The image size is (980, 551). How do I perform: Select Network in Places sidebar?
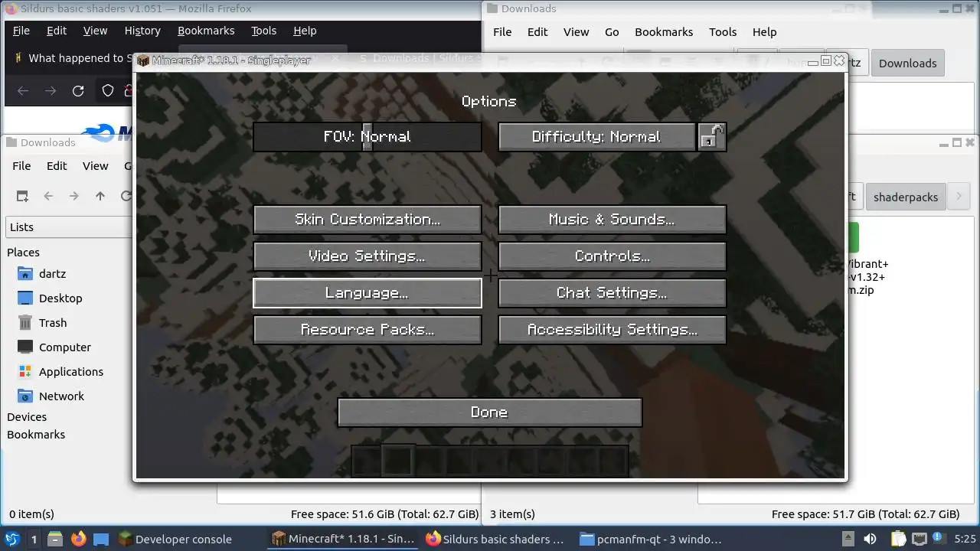coord(61,396)
